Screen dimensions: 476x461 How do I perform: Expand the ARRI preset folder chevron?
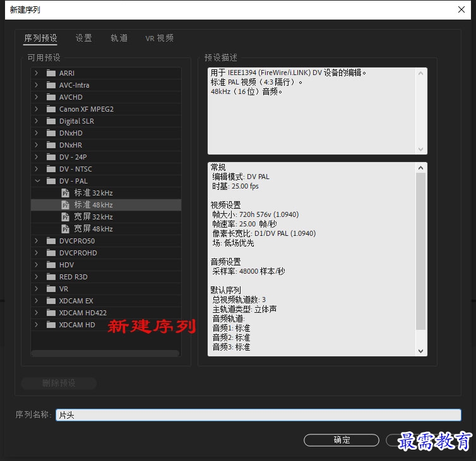click(x=37, y=73)
